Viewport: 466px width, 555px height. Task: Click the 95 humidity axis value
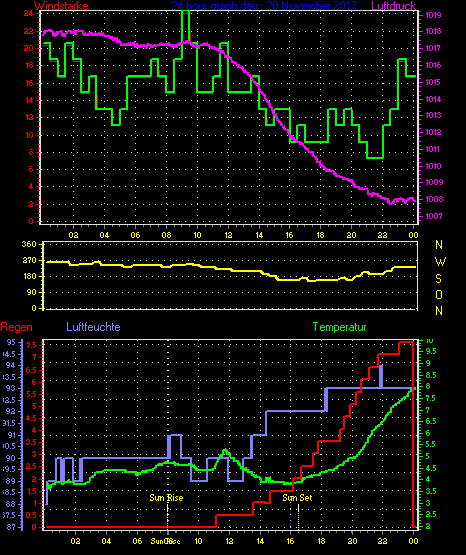pos(11,342)
